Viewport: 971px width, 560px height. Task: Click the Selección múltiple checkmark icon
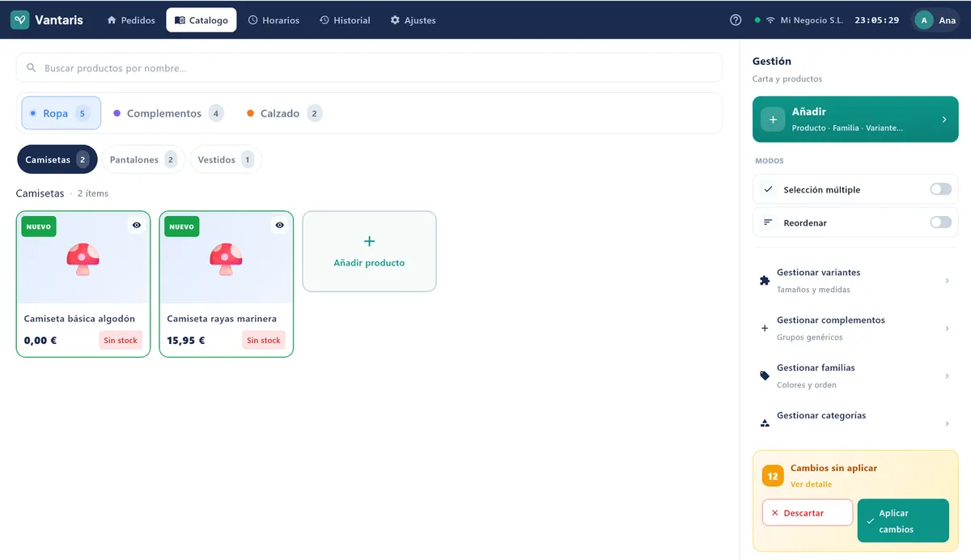(768, 189)
